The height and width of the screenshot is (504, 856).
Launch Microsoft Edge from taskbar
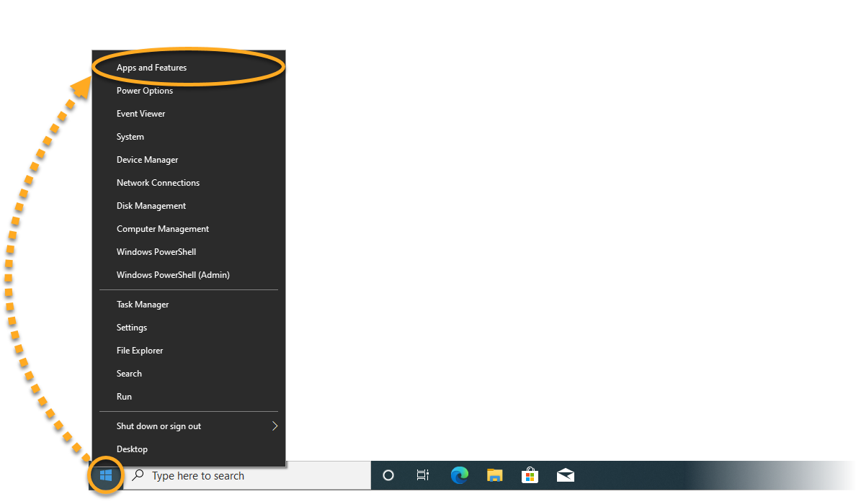click(459, 475)
